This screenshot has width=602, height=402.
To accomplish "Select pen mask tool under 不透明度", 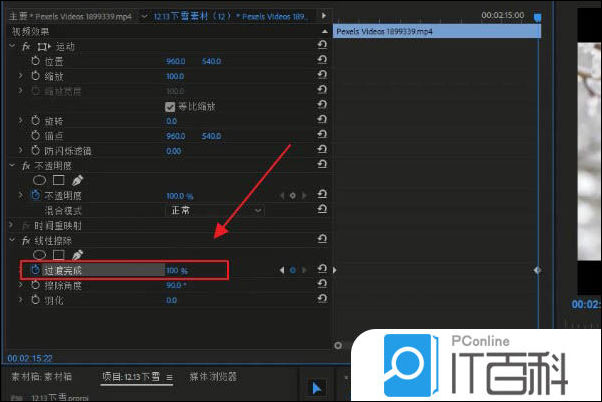I will click(77, 180).
